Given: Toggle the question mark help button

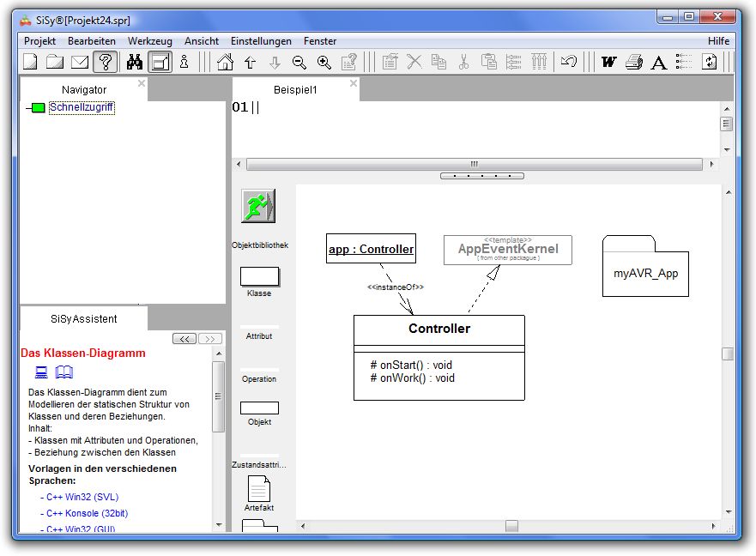Looking at the screenshot, I should pos(105,62).
